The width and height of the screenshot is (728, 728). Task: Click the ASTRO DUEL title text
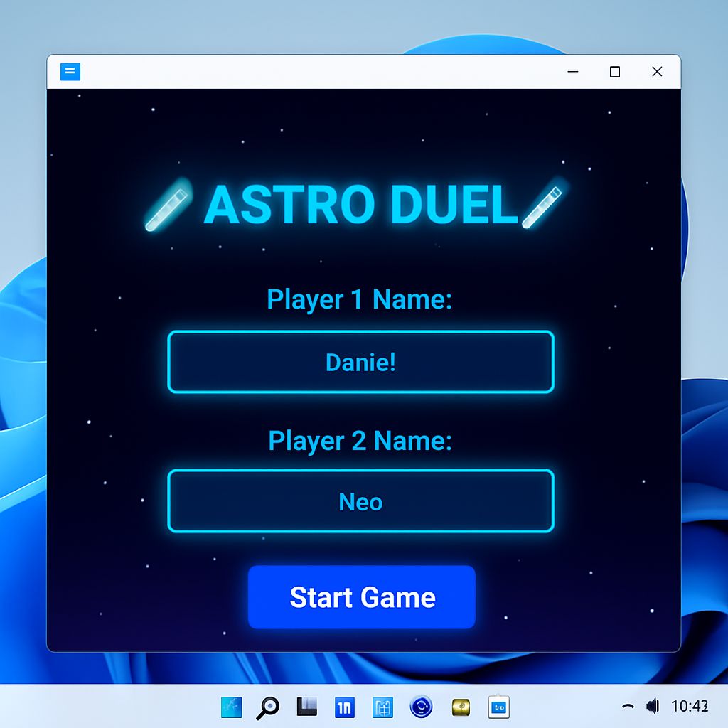(x=360, y=204)
